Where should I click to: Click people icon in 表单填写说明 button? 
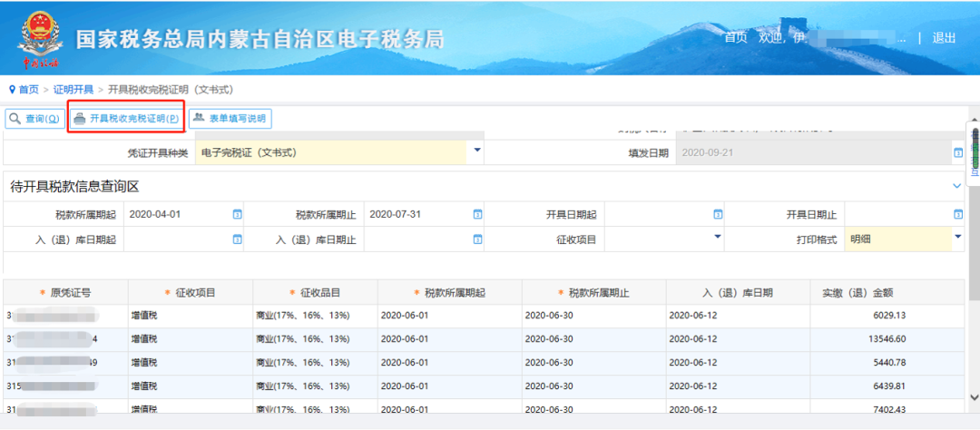click(199, 118)
